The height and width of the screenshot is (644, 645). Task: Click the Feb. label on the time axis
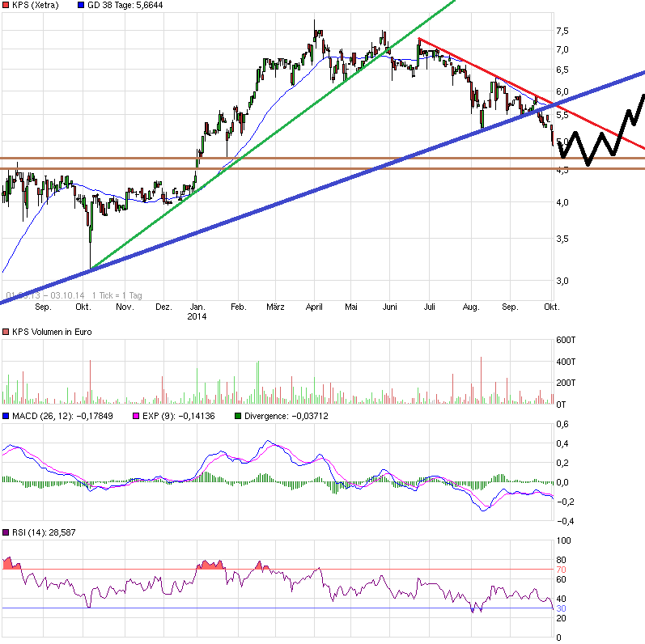(238, 307)
